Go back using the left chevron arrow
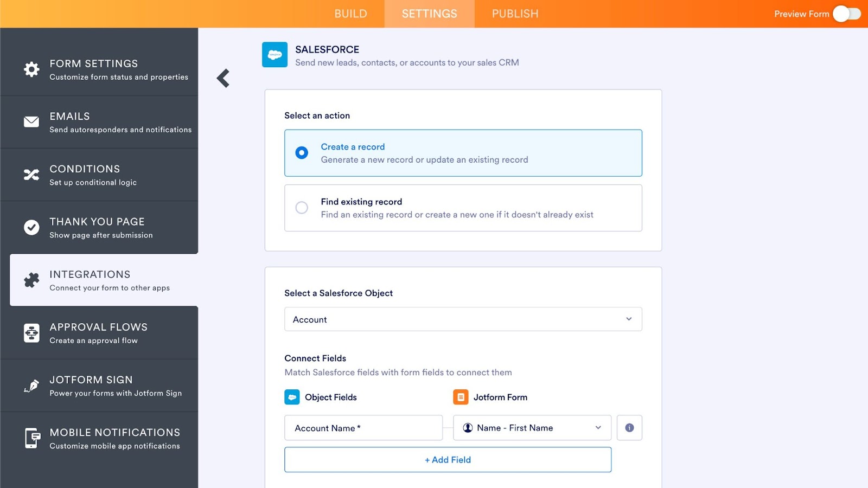 [224, 78]
